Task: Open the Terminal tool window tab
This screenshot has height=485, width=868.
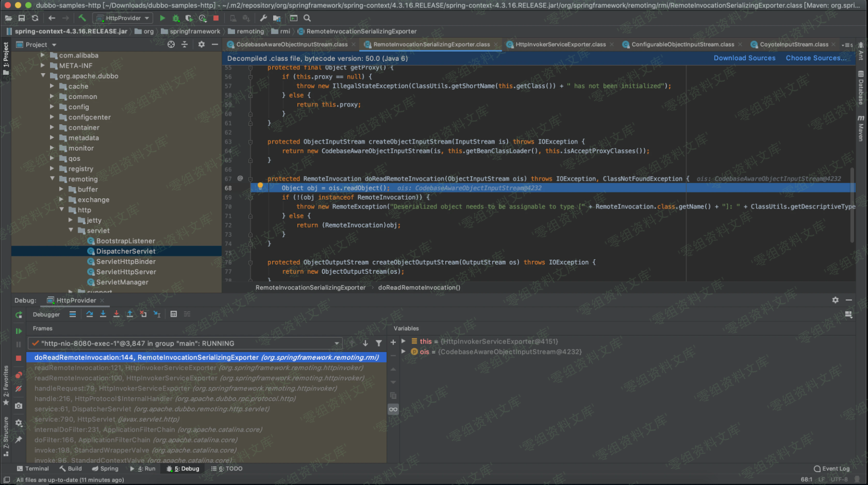Action: tap(32, 469)
